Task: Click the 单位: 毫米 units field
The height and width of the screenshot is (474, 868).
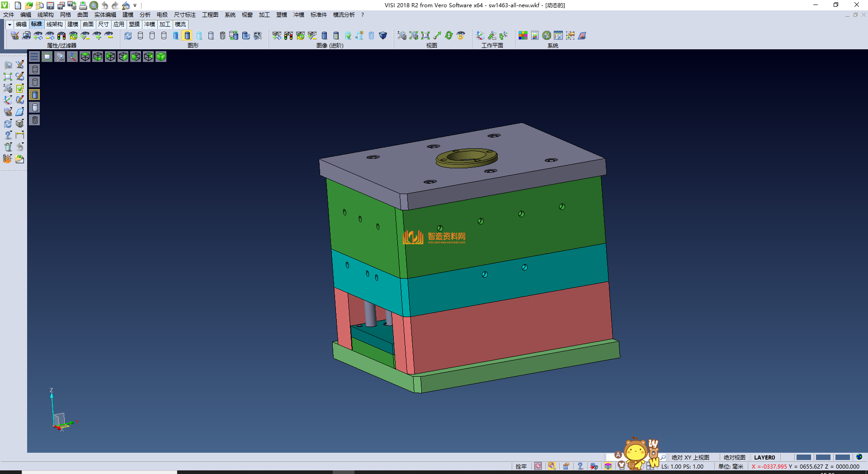Action: pyautogui.click(x=731, y=466)
